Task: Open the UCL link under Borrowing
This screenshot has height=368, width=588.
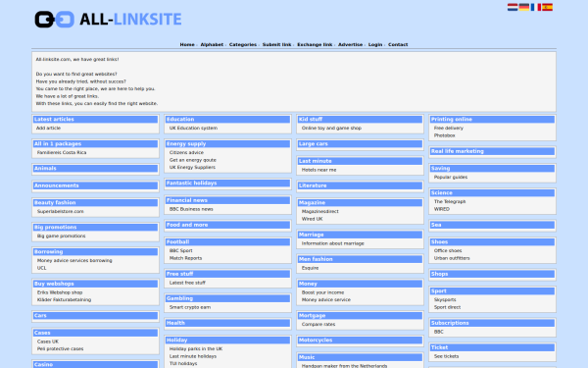Action: tap(41, 268)
